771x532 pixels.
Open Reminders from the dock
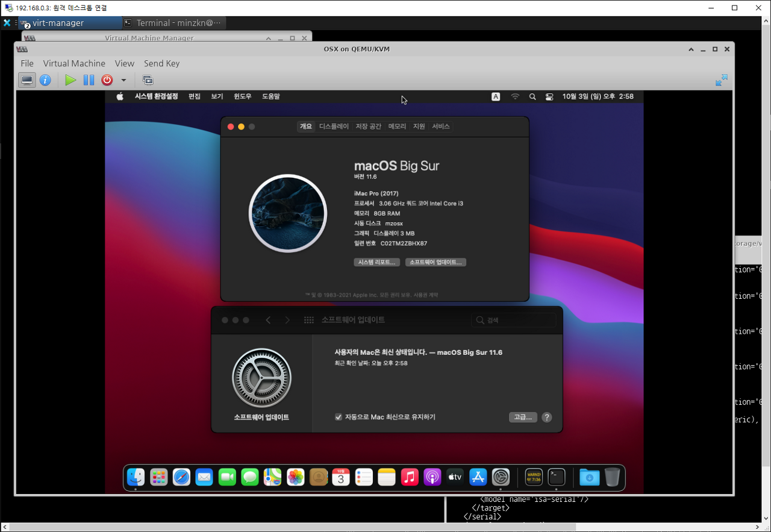[x=364, y=477]
